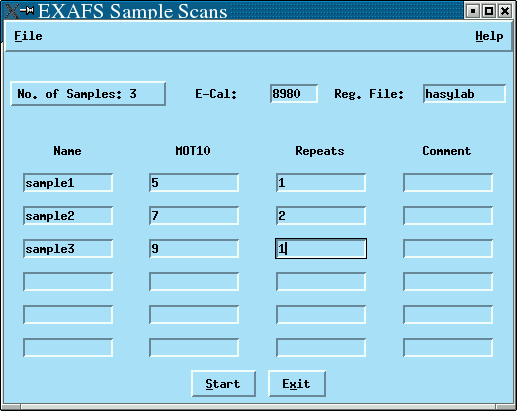Click the Comment field for sample2
The height and width of the screenshot is (411, 517).
[x=448, y=216]
